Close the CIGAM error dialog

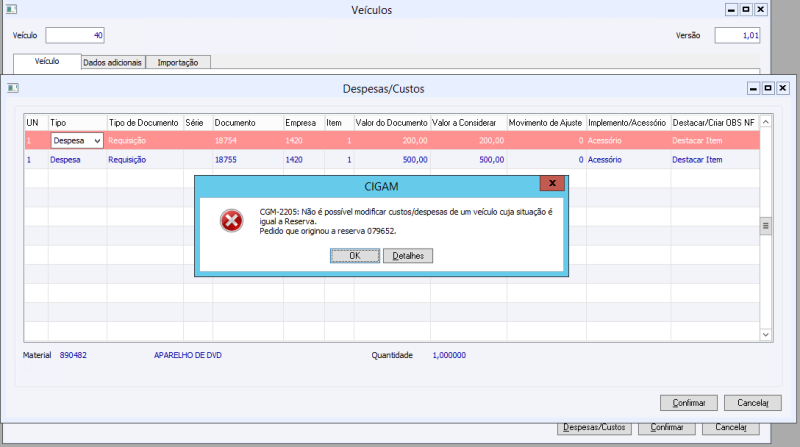click(x=552, y=183)
